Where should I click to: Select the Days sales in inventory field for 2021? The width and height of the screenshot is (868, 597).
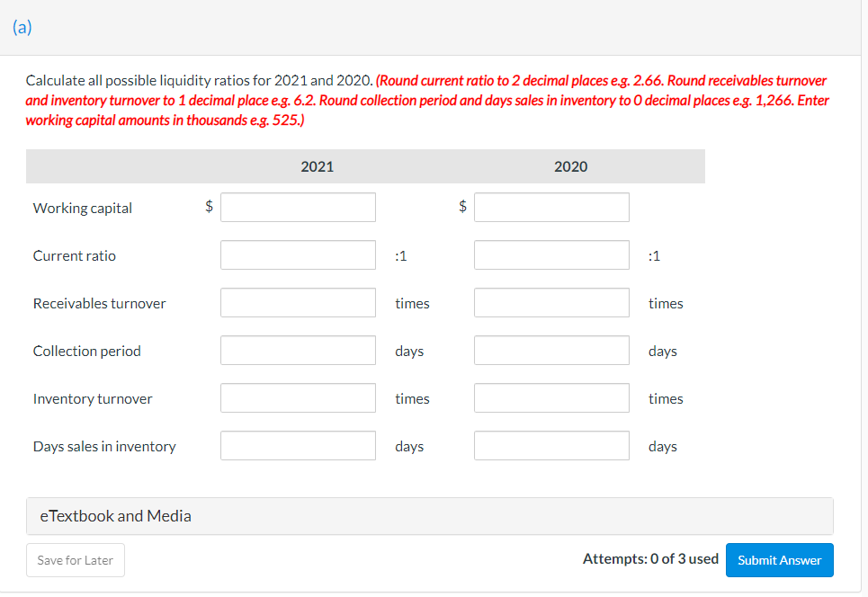(x=298, y=445)
